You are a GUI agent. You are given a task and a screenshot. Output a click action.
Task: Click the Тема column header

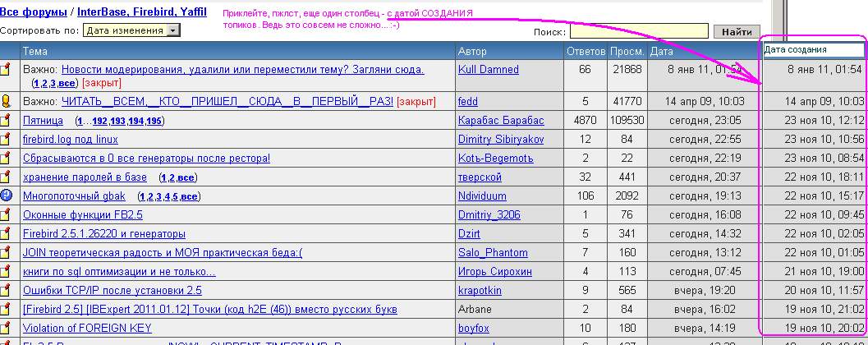click(35, 51)
